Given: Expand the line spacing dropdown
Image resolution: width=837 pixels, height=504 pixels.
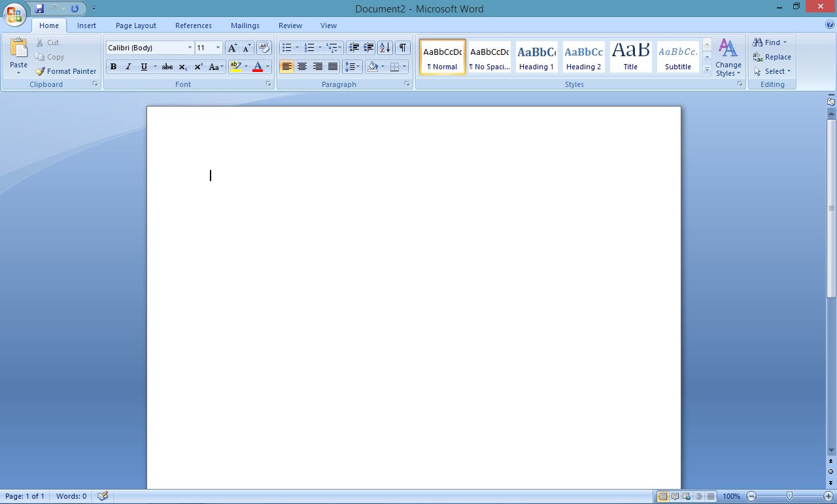Looking at the screenshot, I should pyautogui.click(x=358, y=67).
